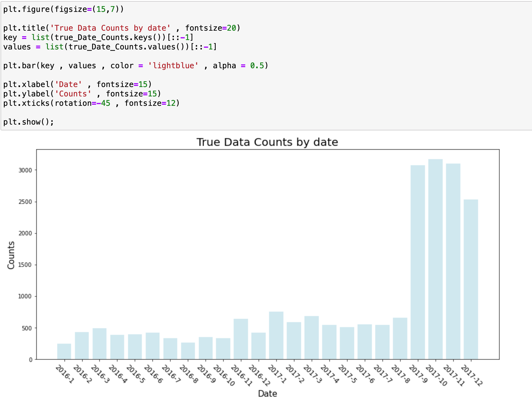The width and height of the screenshot is (532, 405).
Task: Click the 1500 y-axis tick label
Action: [x=25, y=265]
